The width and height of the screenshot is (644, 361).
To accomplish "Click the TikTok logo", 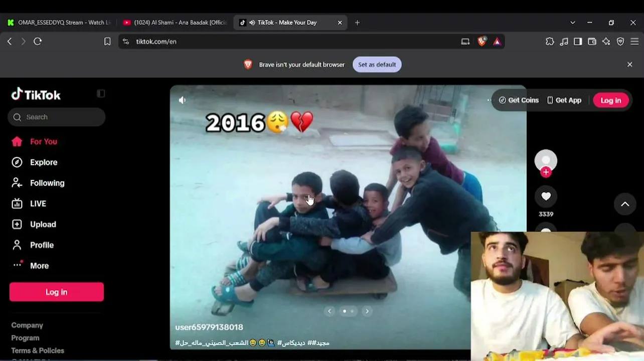I will coord(36,94).
